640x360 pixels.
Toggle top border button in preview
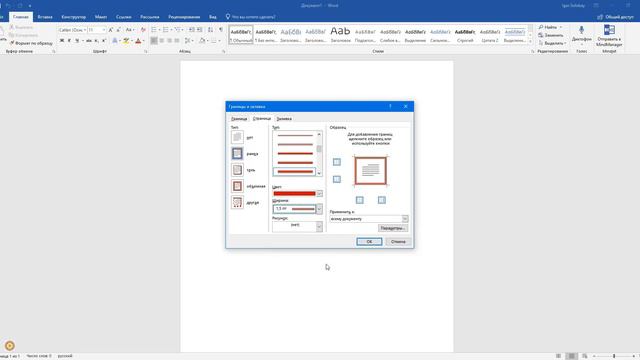point(337,162)
